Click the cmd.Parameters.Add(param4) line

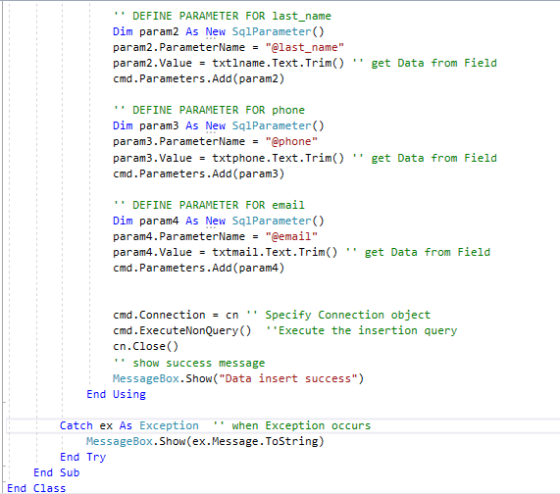(199, 268)
